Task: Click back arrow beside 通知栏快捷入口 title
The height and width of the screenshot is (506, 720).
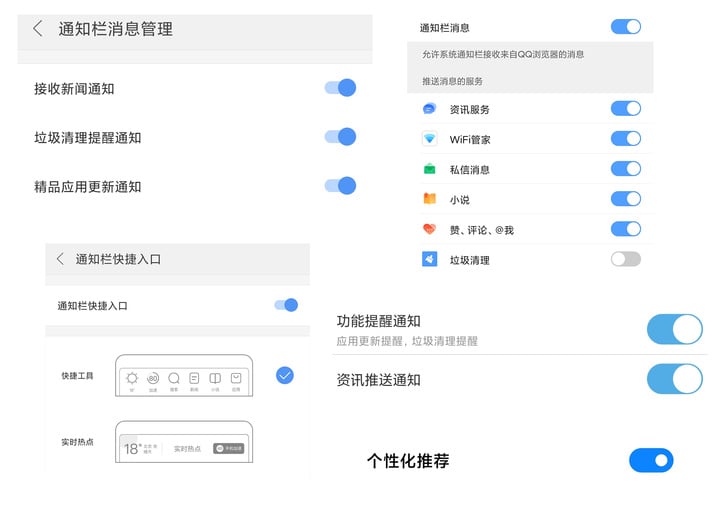Action: (60, 259)
